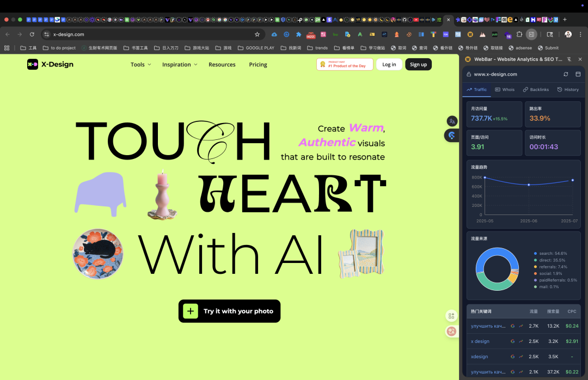The width and height of the screenshot is (588, 380).
Task: Click site info icon in address bar
Action: [x=46, y=34]
